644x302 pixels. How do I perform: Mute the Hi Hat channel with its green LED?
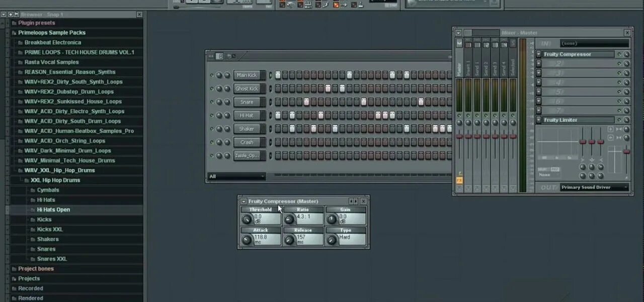click(x=212, y=115)
